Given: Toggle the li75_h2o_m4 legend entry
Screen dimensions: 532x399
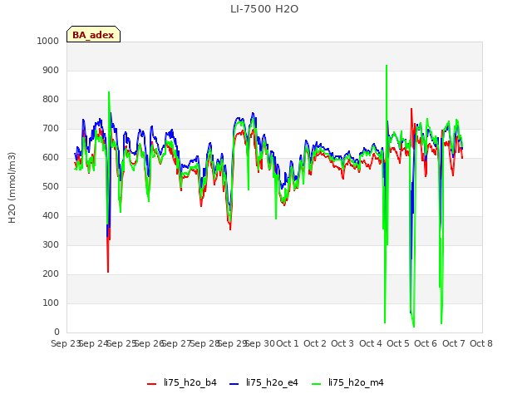Looking at the screenshot, I should point(347,382).
